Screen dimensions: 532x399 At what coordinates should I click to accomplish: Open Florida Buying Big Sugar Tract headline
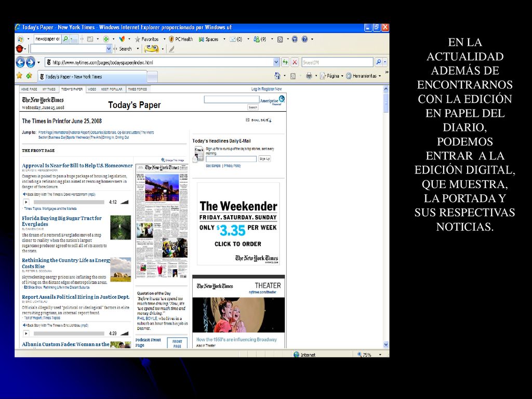click(62, 221)
